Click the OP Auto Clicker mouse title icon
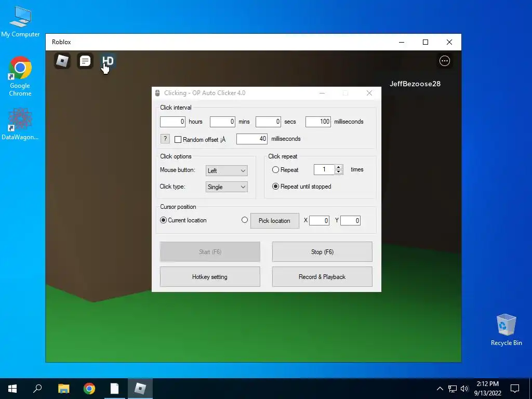 [x=157, y=93]
